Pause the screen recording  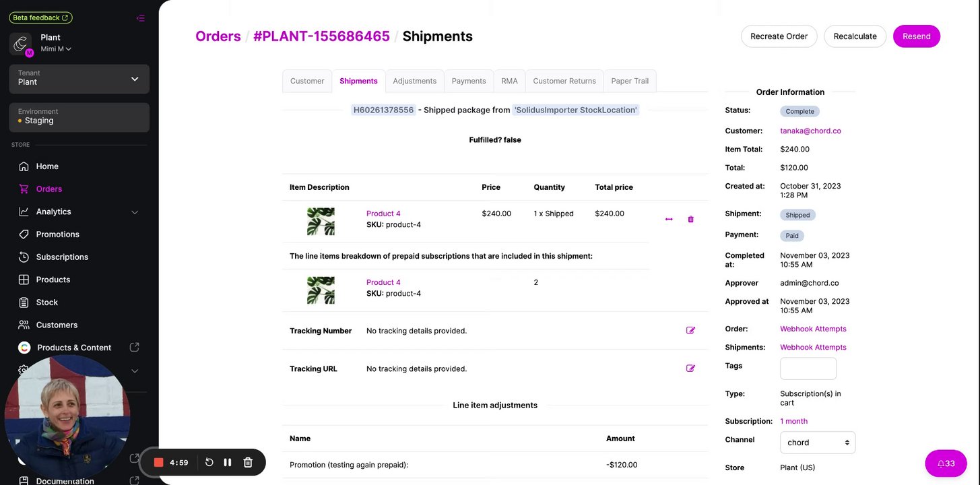tap(228, 462)
